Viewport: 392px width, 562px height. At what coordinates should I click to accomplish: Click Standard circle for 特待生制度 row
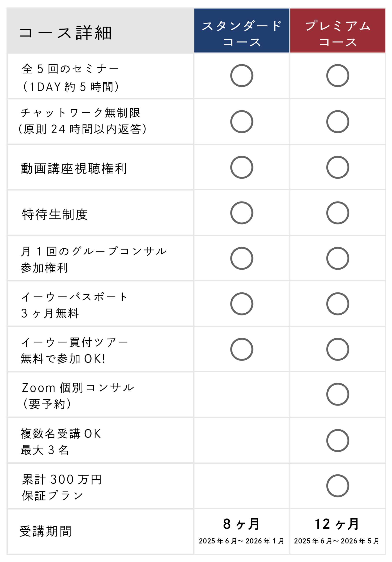click(x=241, y=213)
